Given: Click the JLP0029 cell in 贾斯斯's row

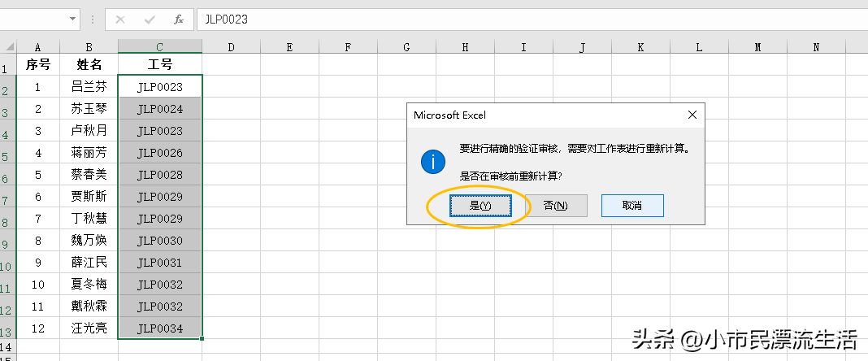Looking at the screenshot, I should tap(160, 196).
